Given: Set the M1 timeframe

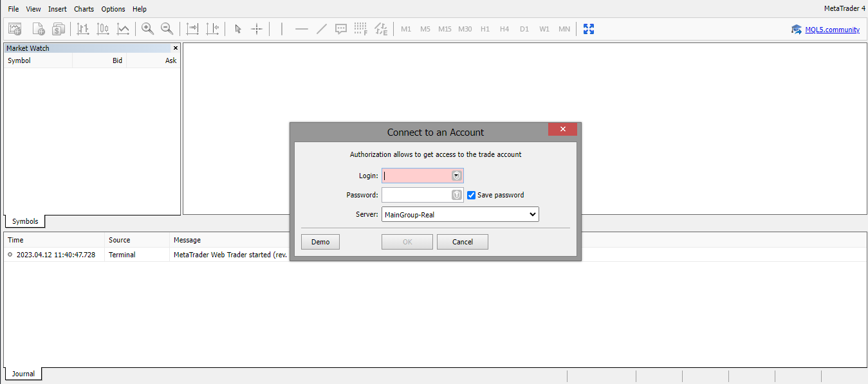Looking at the screenshot, I should click(x=406, y=29).
